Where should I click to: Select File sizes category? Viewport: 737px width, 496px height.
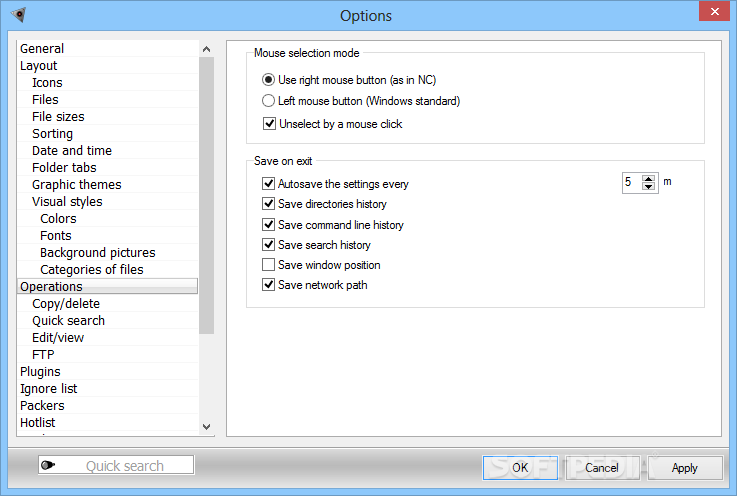108,116
